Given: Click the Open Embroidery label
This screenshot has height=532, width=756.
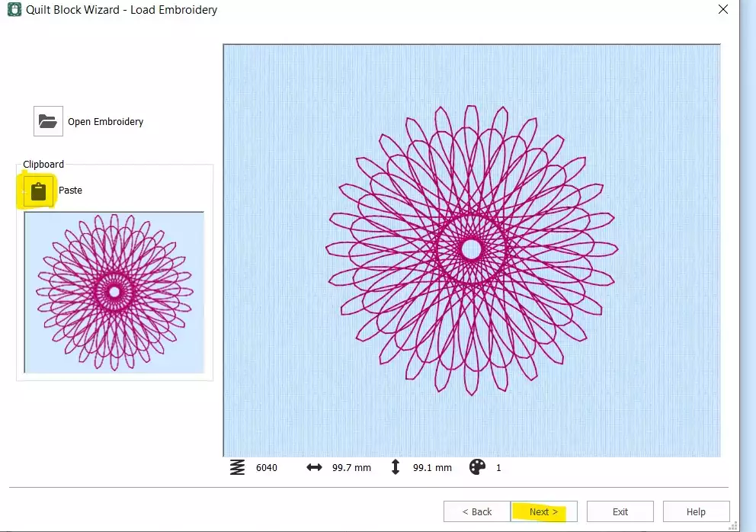Looking at the screenshot, I should pos(106,121).
